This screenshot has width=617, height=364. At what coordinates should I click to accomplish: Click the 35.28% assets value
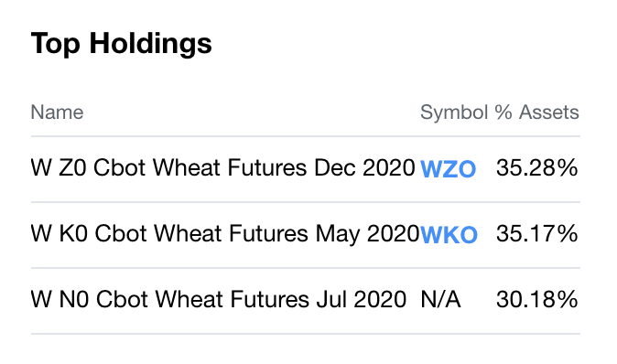pyautogui.click(x=537, y=168)
